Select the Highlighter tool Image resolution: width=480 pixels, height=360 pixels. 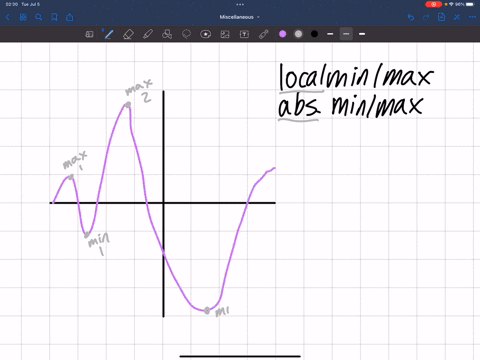coord(148,34)
